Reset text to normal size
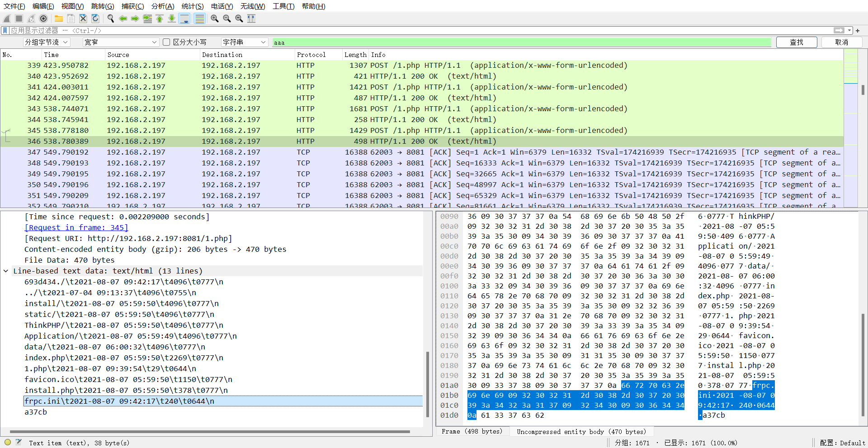 click(x=239, y=19)
